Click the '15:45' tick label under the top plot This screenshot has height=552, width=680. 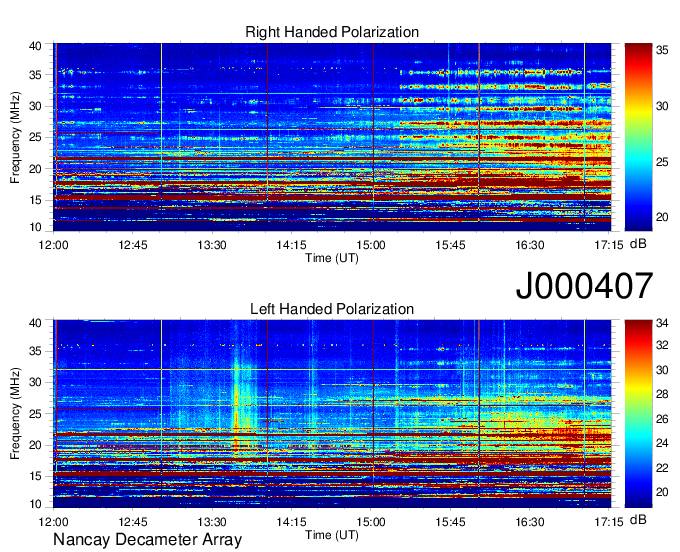[x=450, y=245]
